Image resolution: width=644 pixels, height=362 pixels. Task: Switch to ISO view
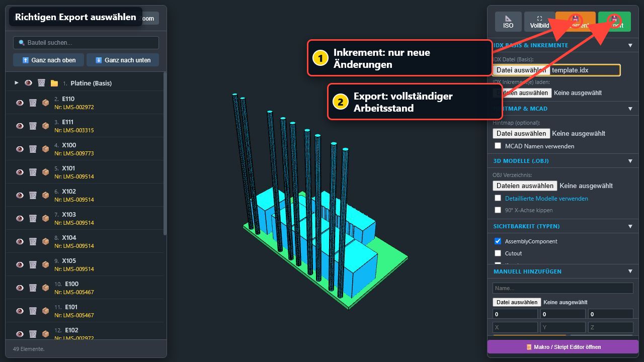tap(508, 21)
